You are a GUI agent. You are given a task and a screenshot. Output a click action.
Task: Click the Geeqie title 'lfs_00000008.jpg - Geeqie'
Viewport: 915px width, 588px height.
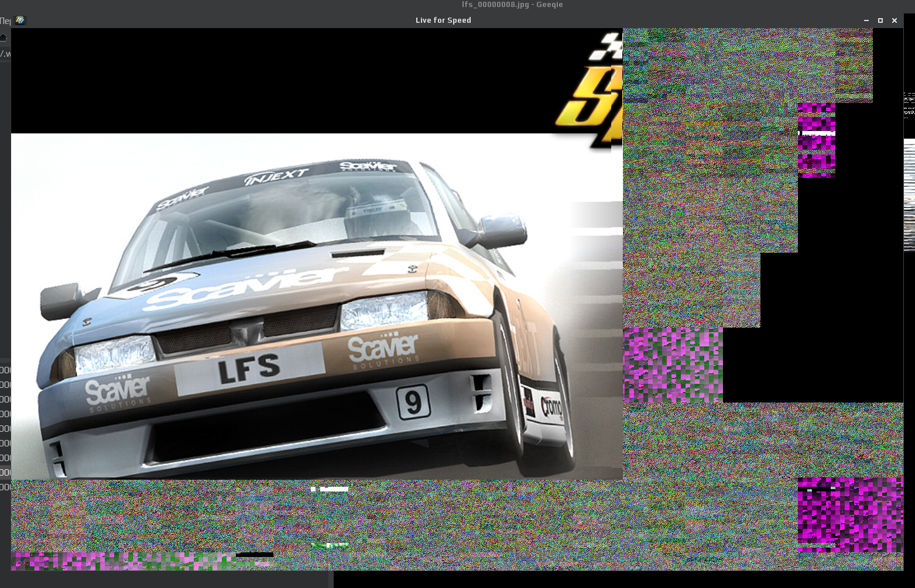[x=512, y=5]
